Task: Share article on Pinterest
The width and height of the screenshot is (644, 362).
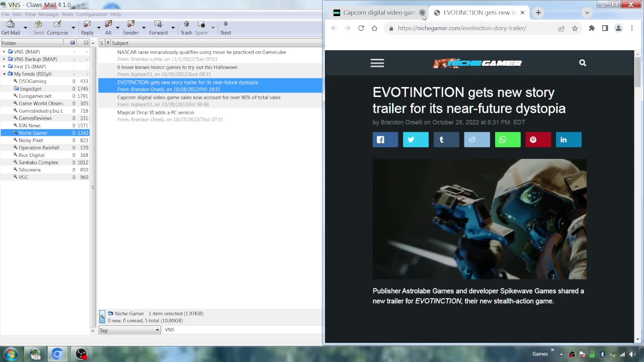Action: pos(538,140)
